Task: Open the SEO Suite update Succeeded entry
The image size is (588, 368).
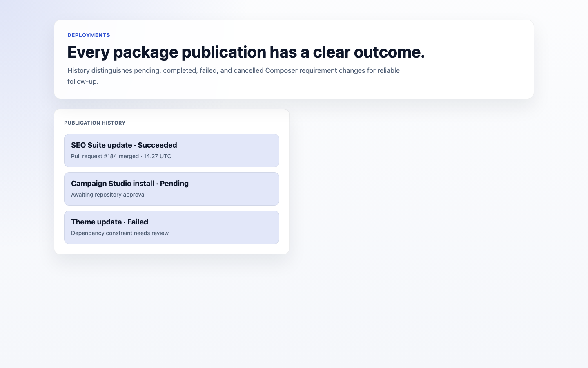Action: point(171,150)
